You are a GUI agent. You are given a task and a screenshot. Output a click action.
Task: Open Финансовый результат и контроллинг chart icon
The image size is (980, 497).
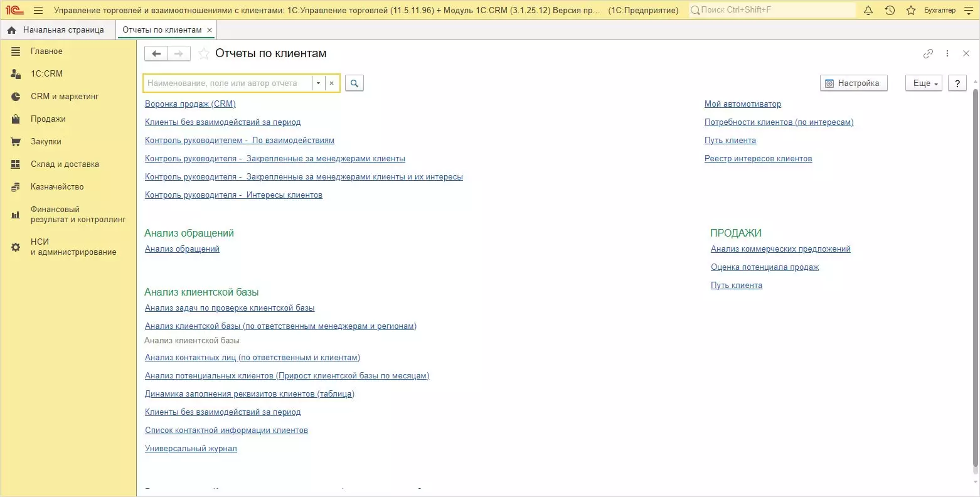pos(16,215)
